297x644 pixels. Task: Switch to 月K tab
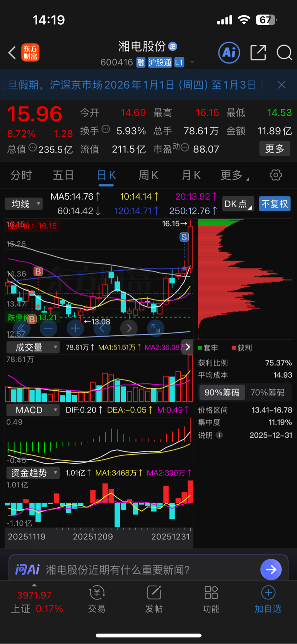[191, 175]
